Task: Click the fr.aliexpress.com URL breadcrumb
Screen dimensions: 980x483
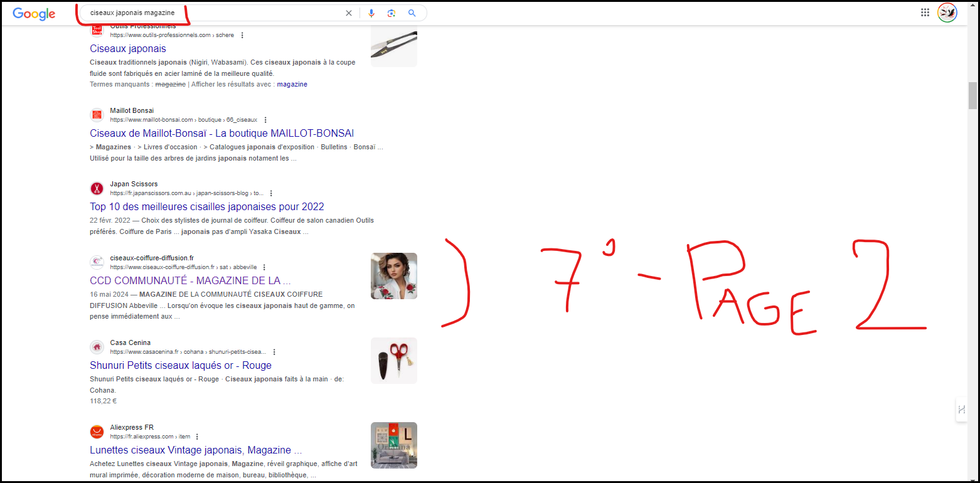Action: coord(150,437)
